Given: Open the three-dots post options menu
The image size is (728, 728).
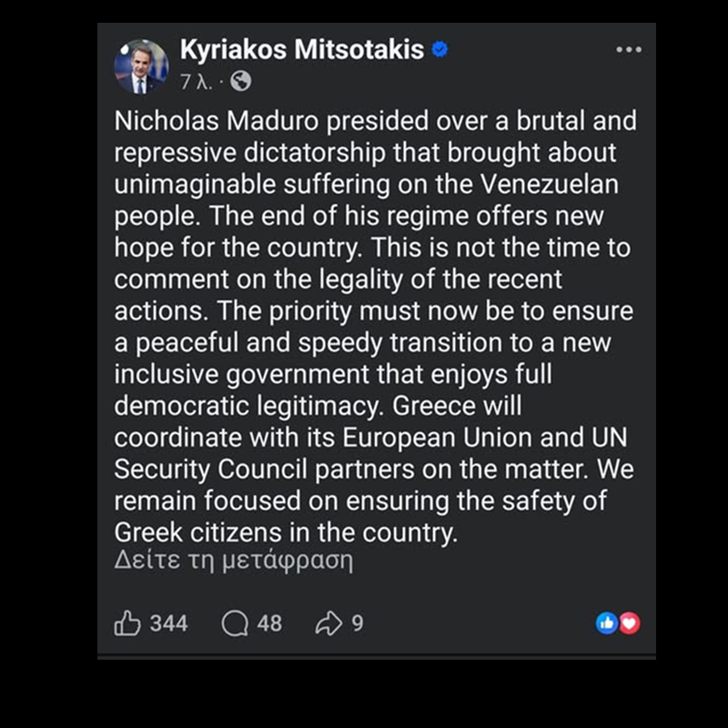Looking at the screenshot, I should [x=629, y=49].
